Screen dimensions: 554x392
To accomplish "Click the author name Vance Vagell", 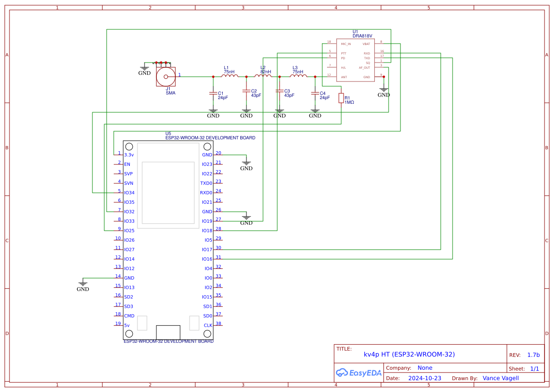I will tap(500, 378).
